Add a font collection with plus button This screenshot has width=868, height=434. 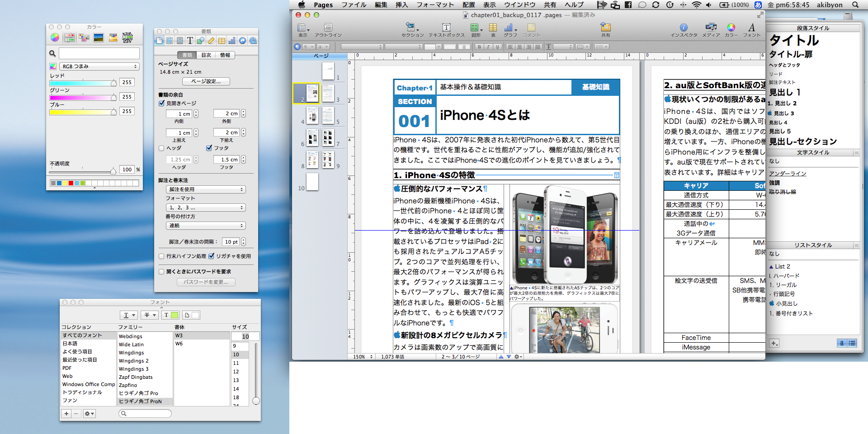point(66,414)
